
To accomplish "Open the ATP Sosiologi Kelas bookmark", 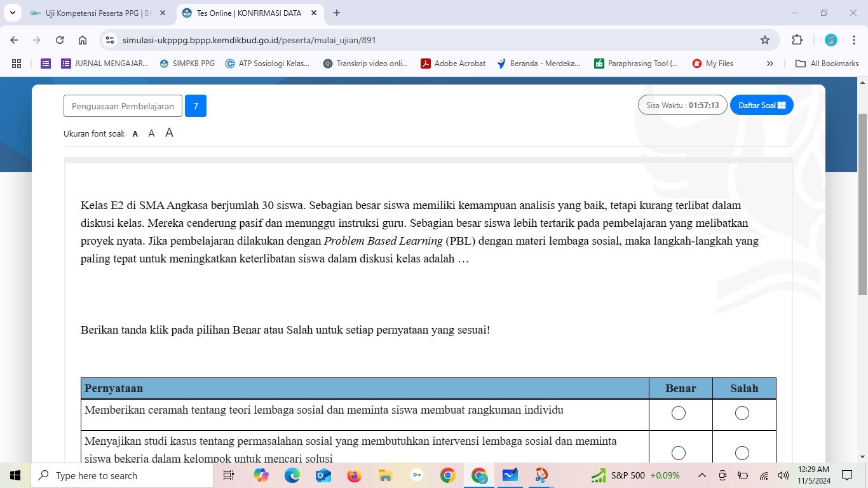I will tap(268, 64).
